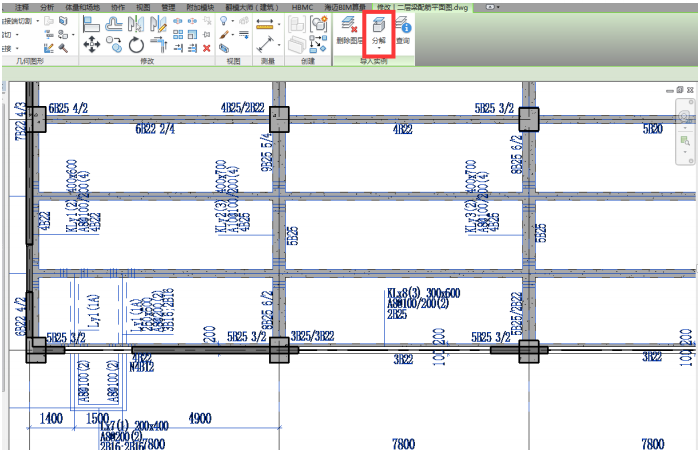Switch to the 海迈BIM算量 tab
This screenshot has height=453, width=699.
(345, 7)
